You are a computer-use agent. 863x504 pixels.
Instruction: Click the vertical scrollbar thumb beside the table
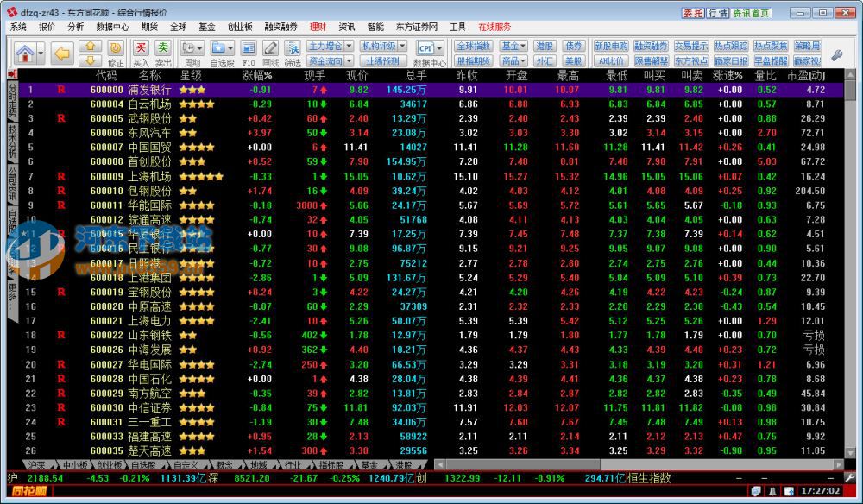(x=851, y=91)
